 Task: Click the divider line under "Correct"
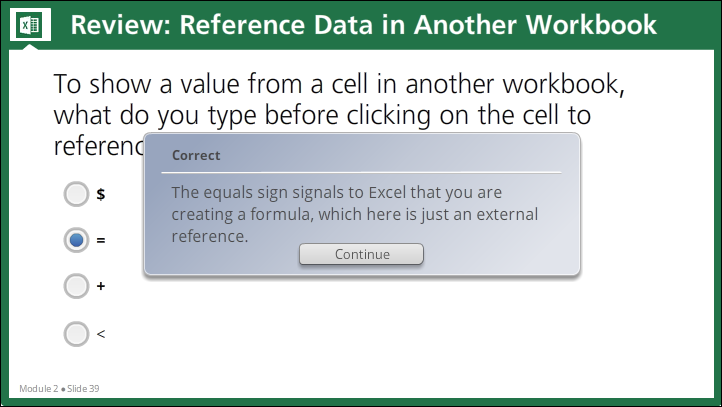361,173
